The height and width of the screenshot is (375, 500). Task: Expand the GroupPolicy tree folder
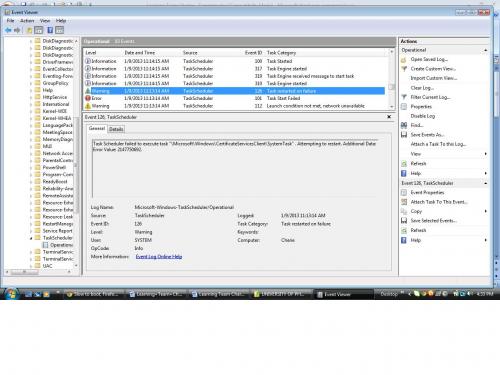(x=31, y=83)
